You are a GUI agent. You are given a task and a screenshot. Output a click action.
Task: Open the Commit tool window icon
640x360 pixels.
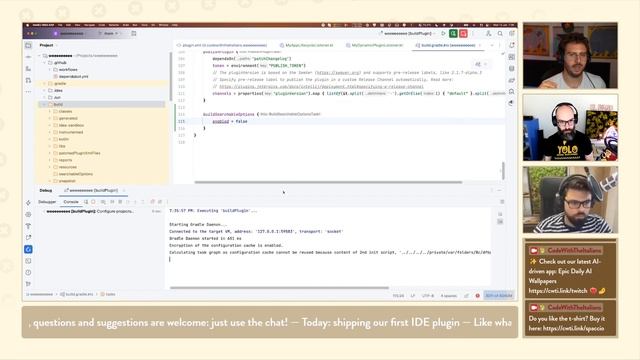[x=28, y=57]
